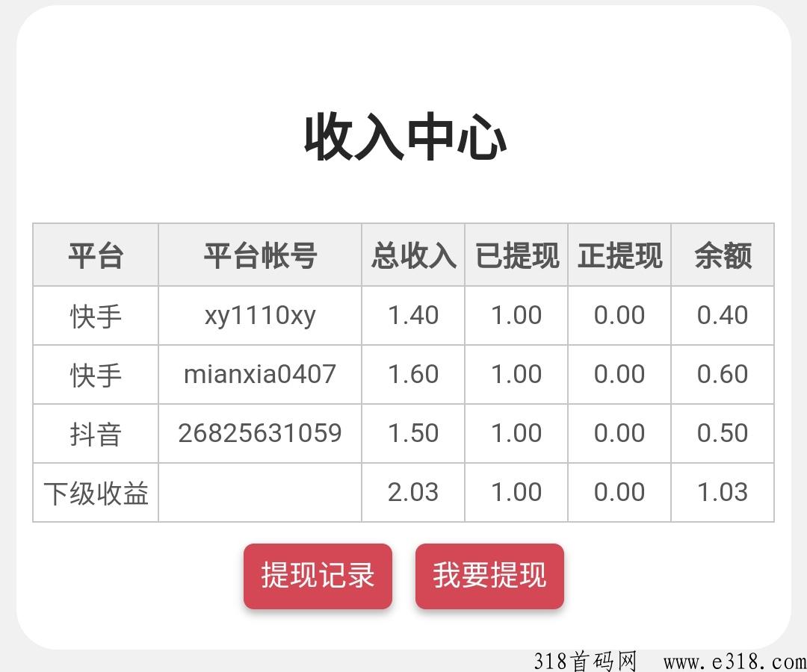Click the 正提现 column header
The height and width of the screenshot is (672, 807).
(619, 255)
